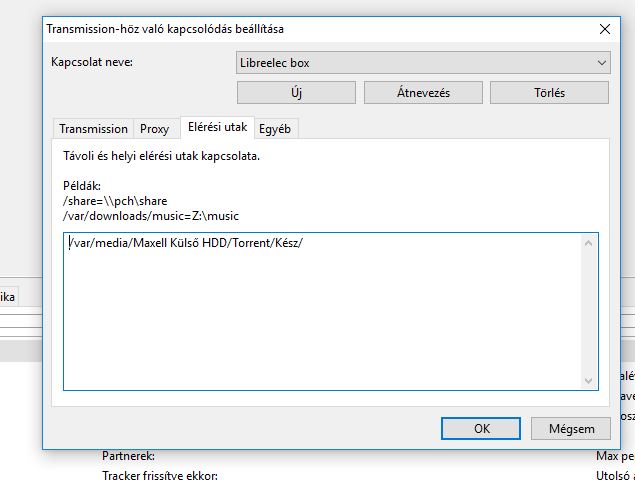
Task: Click the '/var/downloads/music=Z:\music' example line
Action: [x=151, y=216]
